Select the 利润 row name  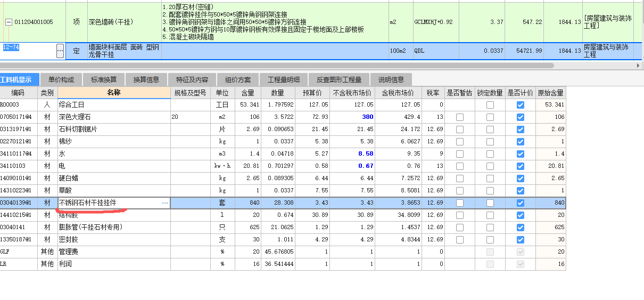[114, 264]
